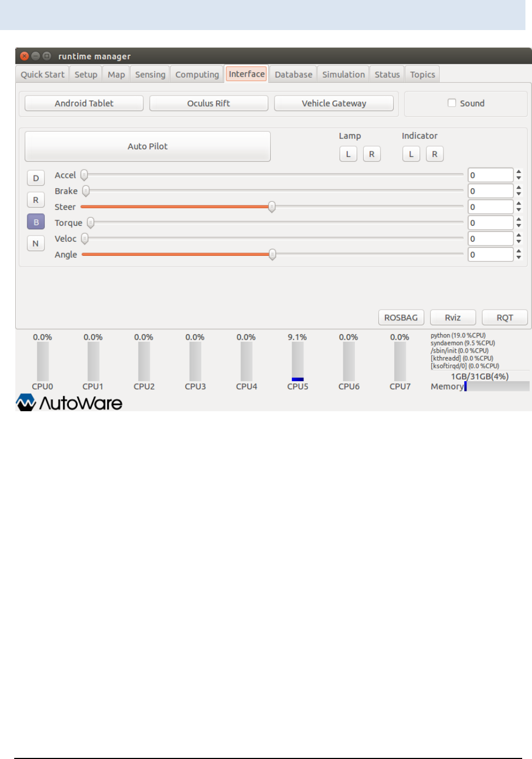Focus the Brake value field

click(x=490, y=191)
